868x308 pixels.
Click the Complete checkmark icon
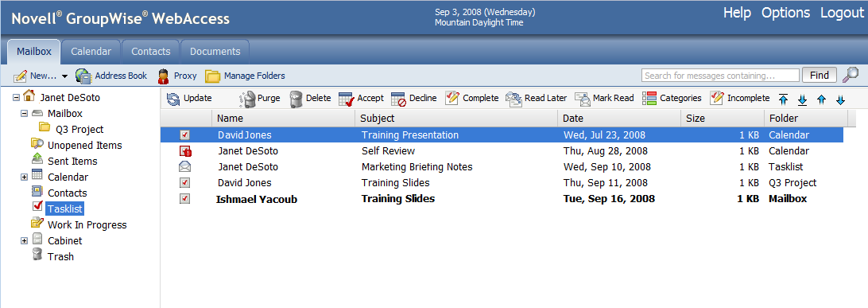pyautogui.click(x=451, y=98)
